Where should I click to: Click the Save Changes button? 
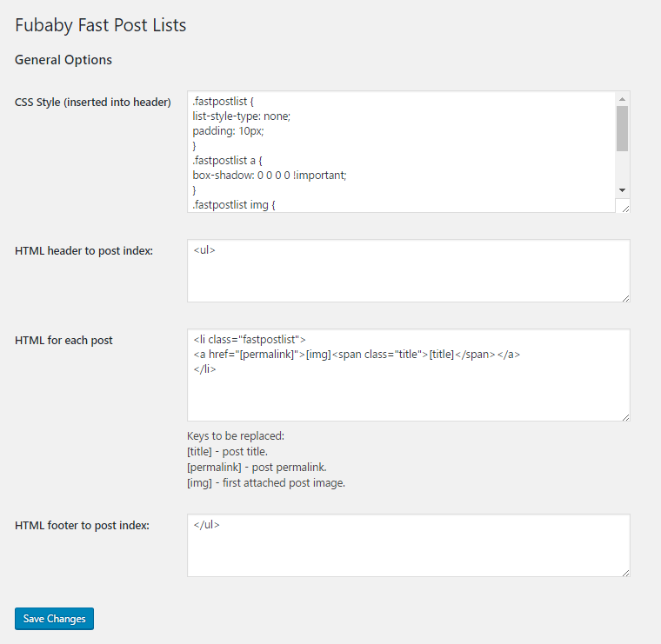click(54, 619)
